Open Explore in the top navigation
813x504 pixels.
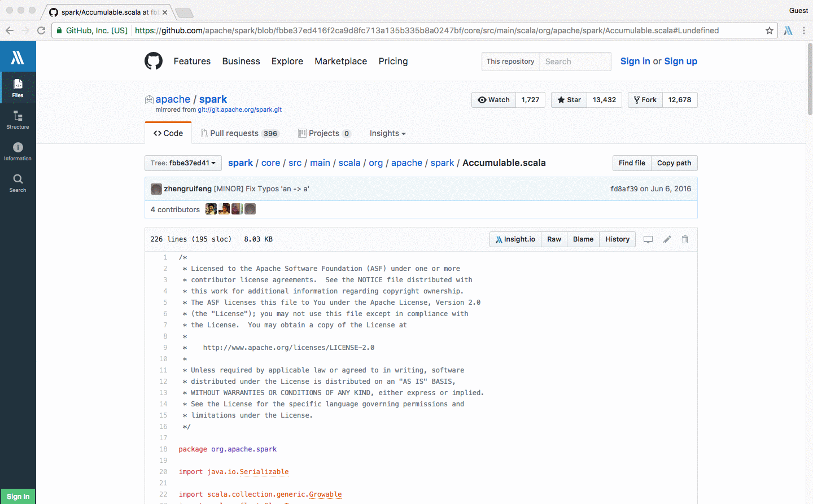(x=287, y=61)
